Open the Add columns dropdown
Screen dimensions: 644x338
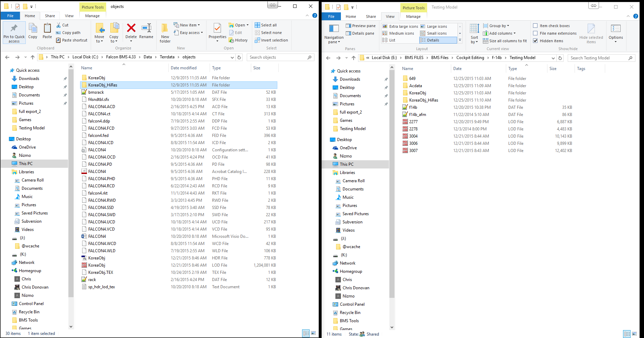[499, 33]
